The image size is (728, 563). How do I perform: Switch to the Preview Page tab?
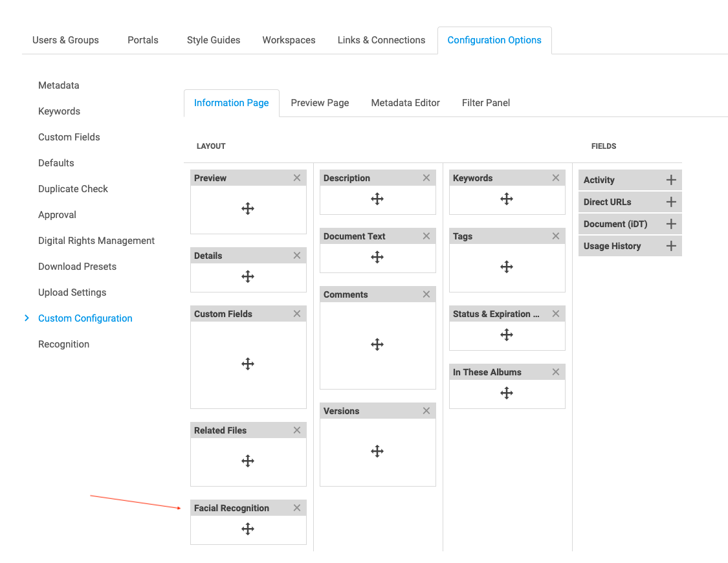coord(320,103)
